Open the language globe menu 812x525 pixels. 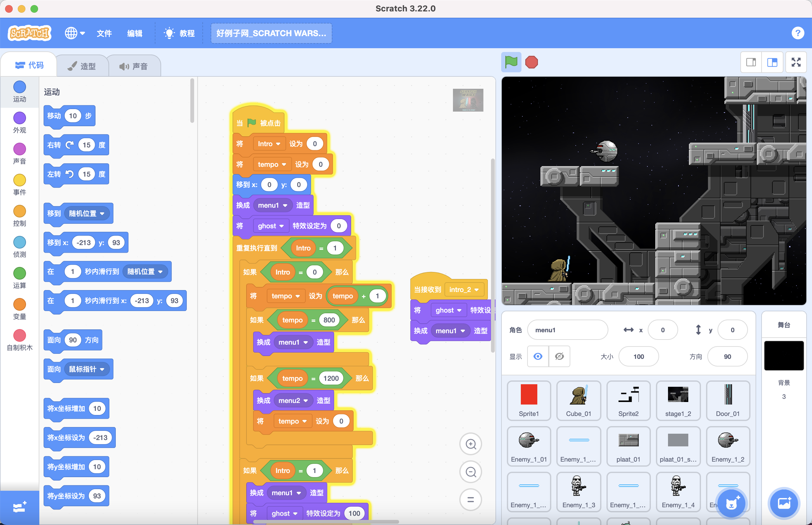pyautogui.click(x=75, y=33)
